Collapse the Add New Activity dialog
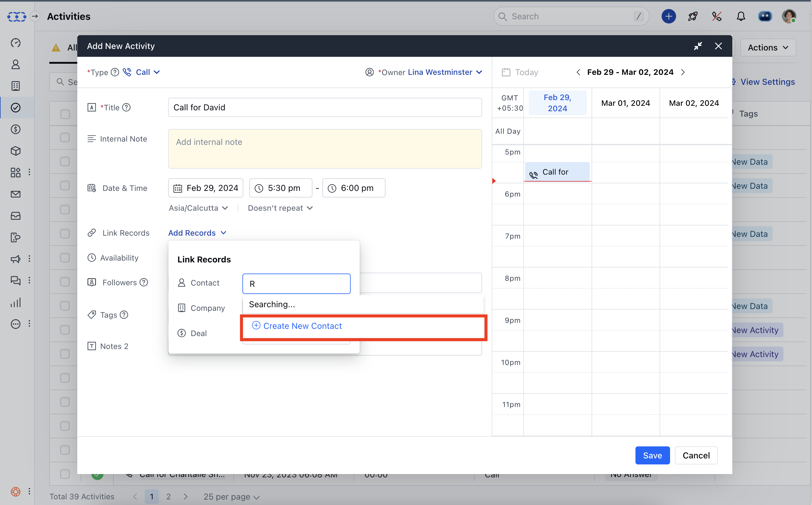 [x=698, y=46]
